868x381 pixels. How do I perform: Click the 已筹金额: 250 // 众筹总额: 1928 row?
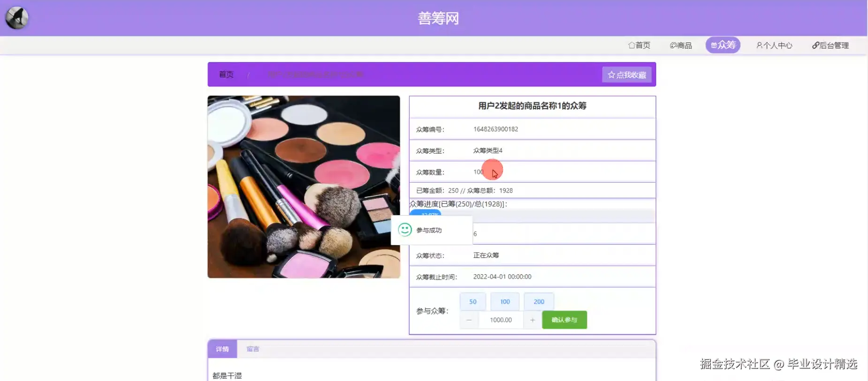click(533, 191)
